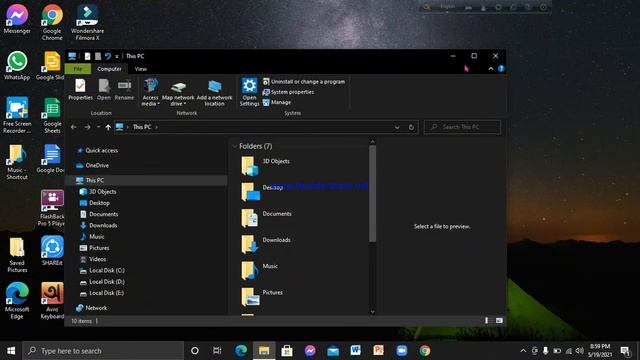Screen dimensions: 640x360
Task: Select 3D Objects in navigation tree
Action: coord(102,191)
